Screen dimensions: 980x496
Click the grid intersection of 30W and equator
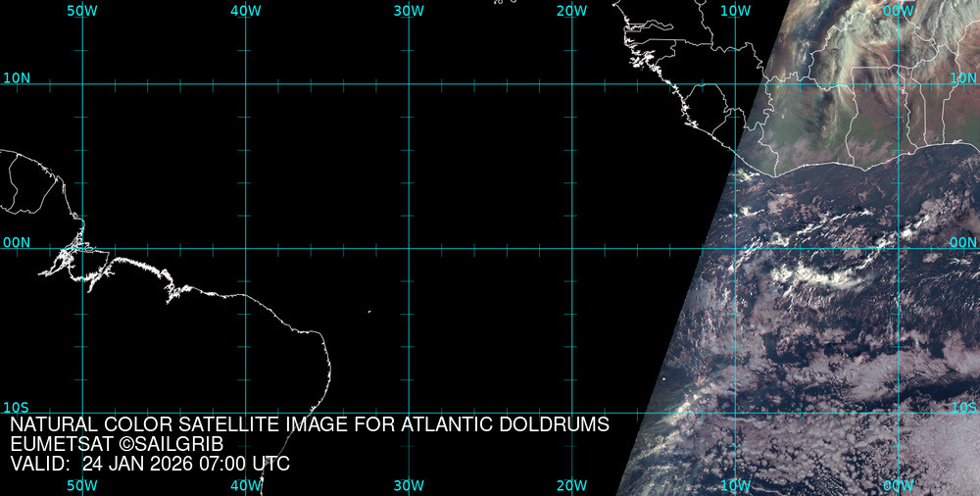(x=409, y=248)
